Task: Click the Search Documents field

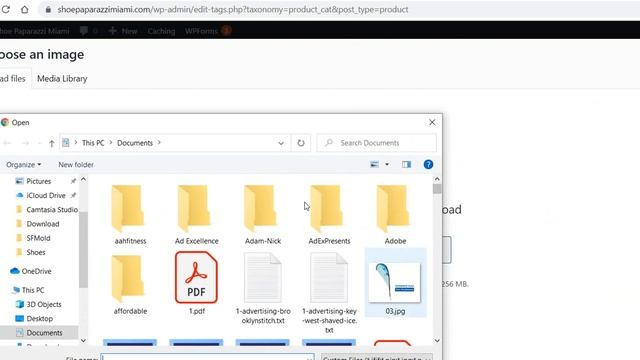Action: (376, 143)
